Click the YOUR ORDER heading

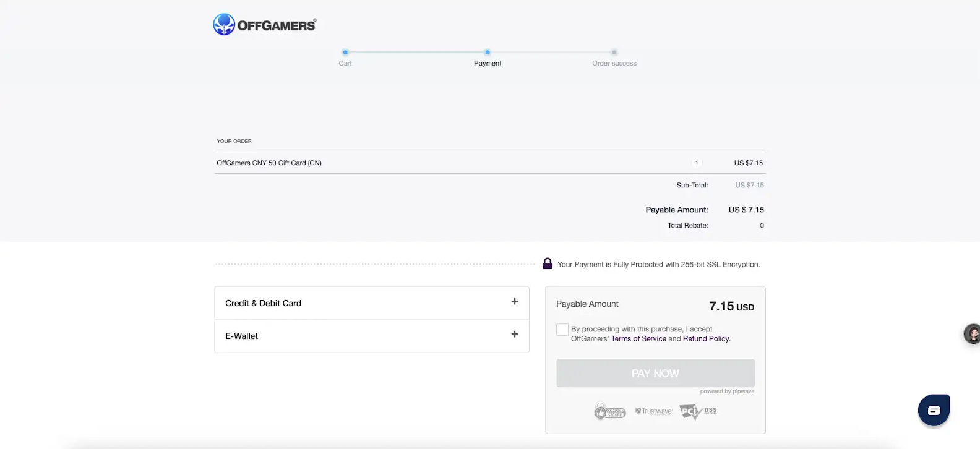tap(234, 141)
